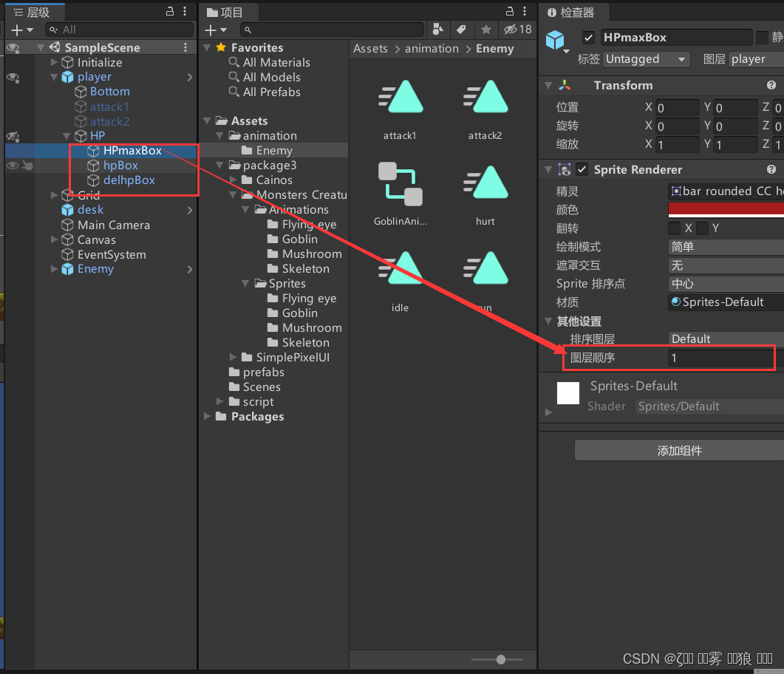The image size is (784, 674).
Task: Select the attack1 animation clip
Action: coord(400,109)
